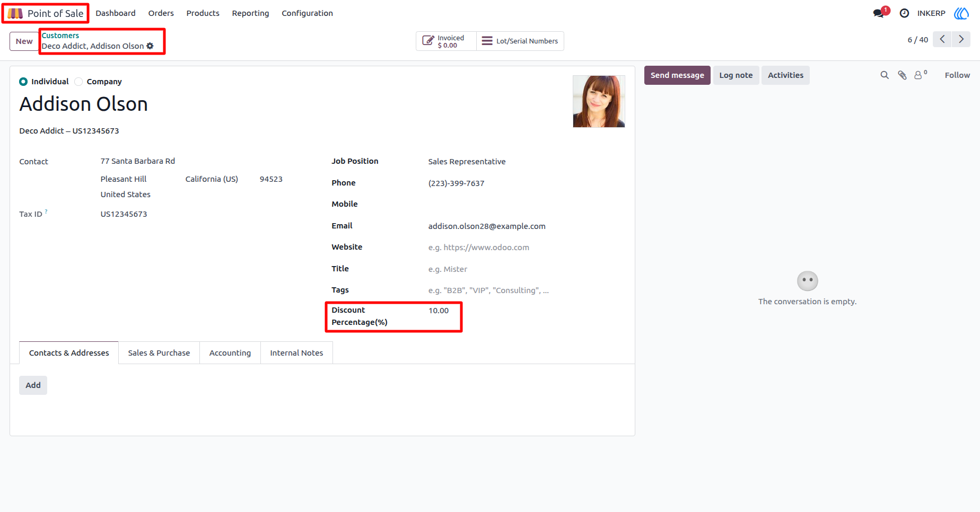Open Lot/Serial Numbers stat button
Screen dimensions: 980x512
coord(520,41)
